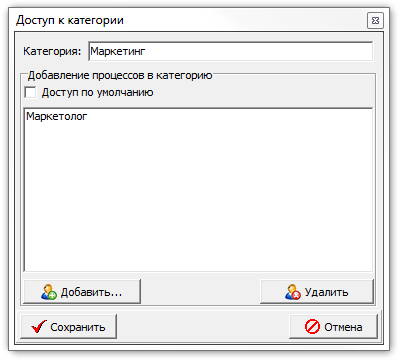
Task: Click the Категория: label
Action: click(52, 51)
